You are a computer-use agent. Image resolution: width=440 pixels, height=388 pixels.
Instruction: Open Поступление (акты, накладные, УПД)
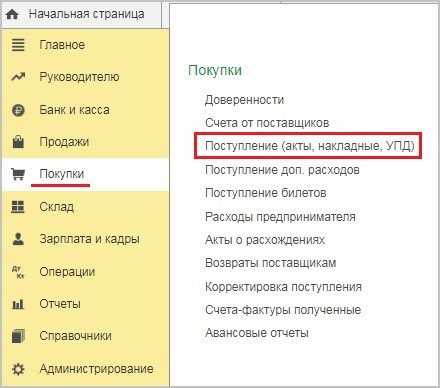(x=310, y=146)
